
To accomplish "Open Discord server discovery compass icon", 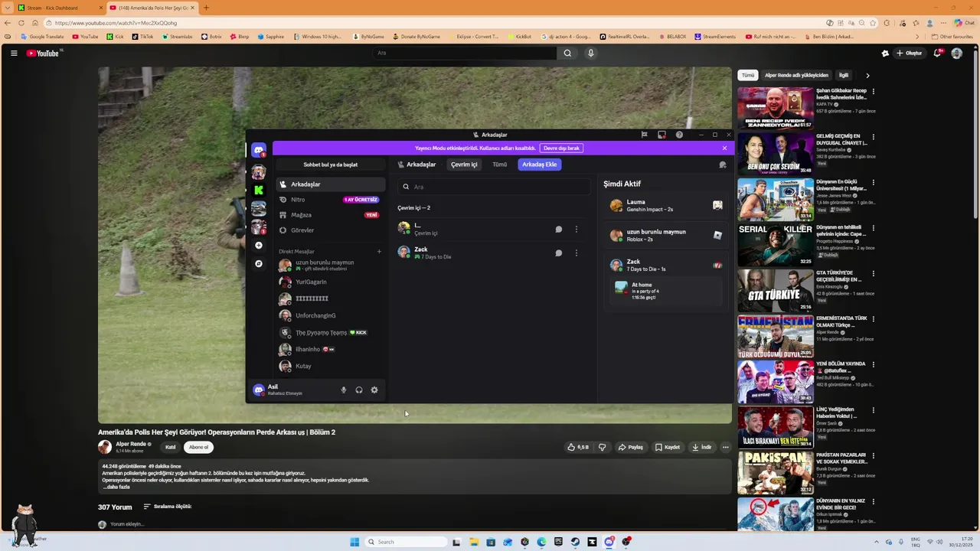I will coord(259,264).
